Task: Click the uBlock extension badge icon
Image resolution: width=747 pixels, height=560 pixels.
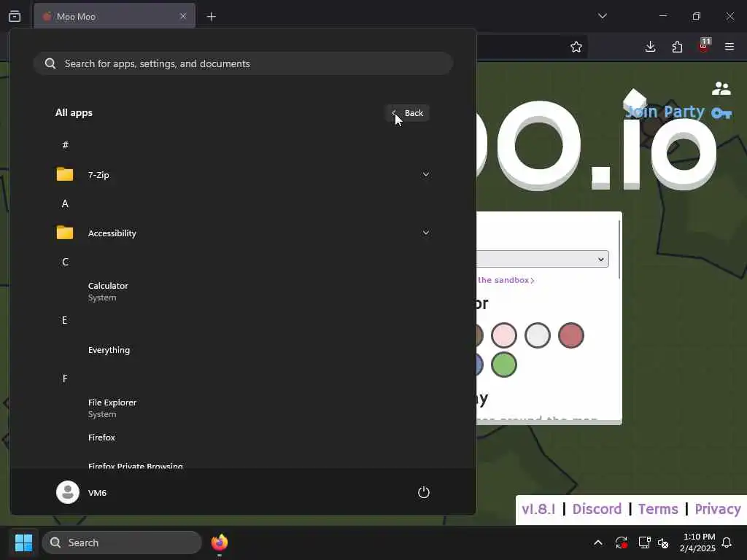Action: pyautogui.click(x=704, y=46)
